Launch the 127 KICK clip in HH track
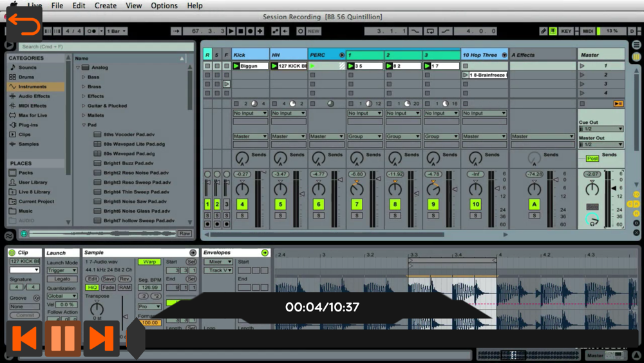Screen dimensions: 644x363 click(274, 66)
